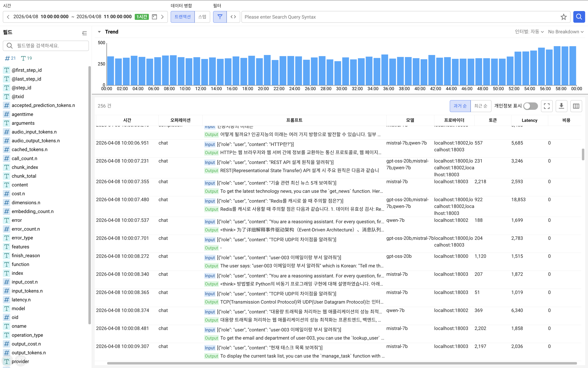Click the content text field icon
This screenshot has height=368, width=588.
click(x=7, y=185)
